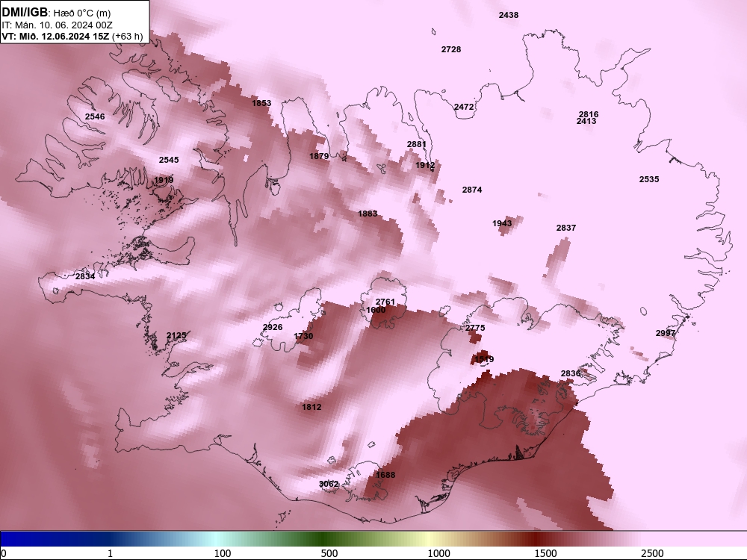Screen dimensions: 747x560
Task: Select the 2472 value label
Action: (x=464, y=107)
